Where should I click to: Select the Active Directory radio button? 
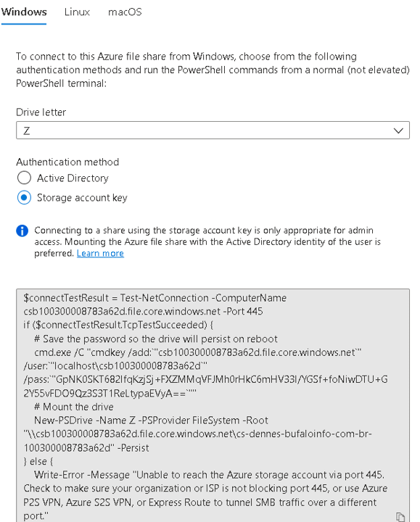pos(25,178)
